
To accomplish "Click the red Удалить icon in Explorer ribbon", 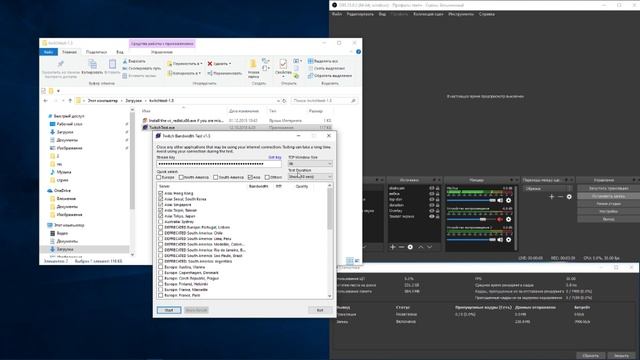I will point(210,64).
